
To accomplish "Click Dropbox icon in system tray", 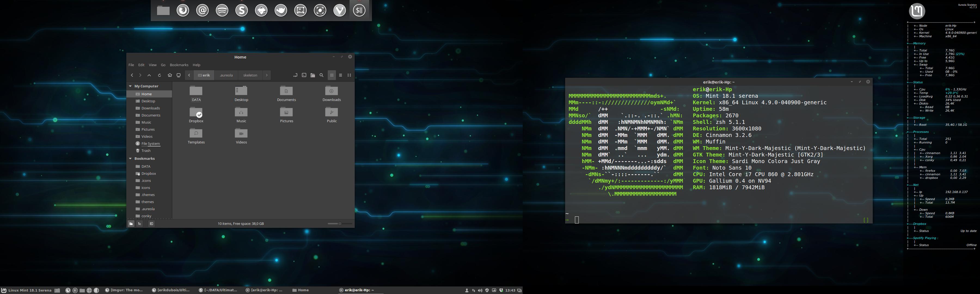I will coord(501,290).
